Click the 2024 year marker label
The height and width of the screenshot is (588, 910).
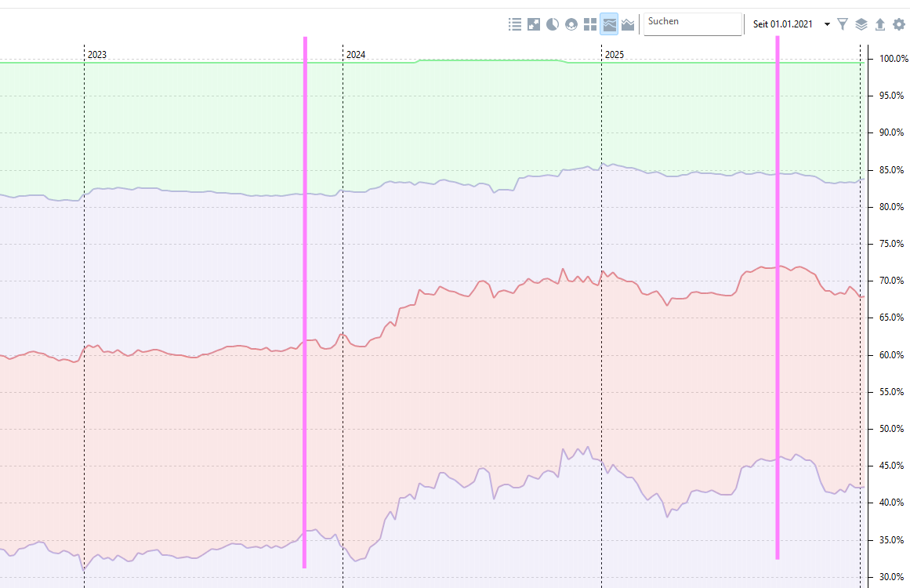coord(356,55)
